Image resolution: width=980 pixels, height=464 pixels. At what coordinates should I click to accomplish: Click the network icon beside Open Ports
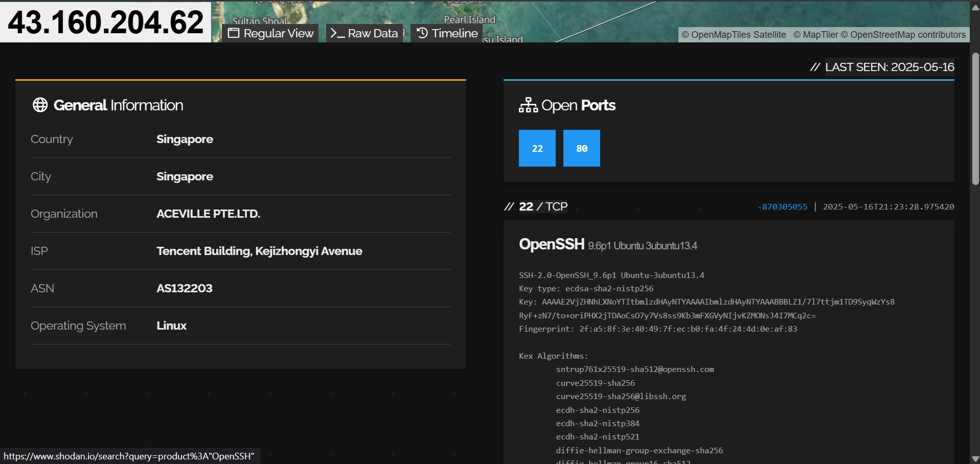528,105
